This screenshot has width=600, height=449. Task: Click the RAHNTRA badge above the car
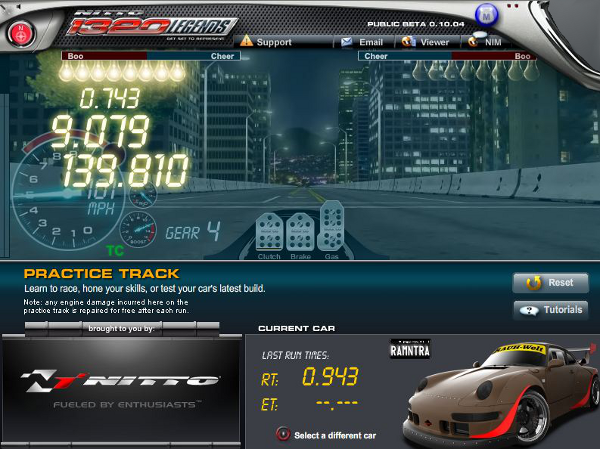[409, 348]
